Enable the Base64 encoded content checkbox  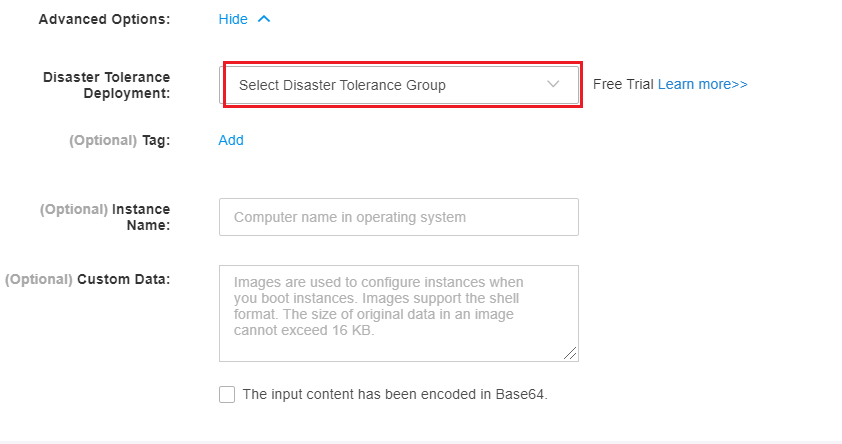[x=227, y=394]
